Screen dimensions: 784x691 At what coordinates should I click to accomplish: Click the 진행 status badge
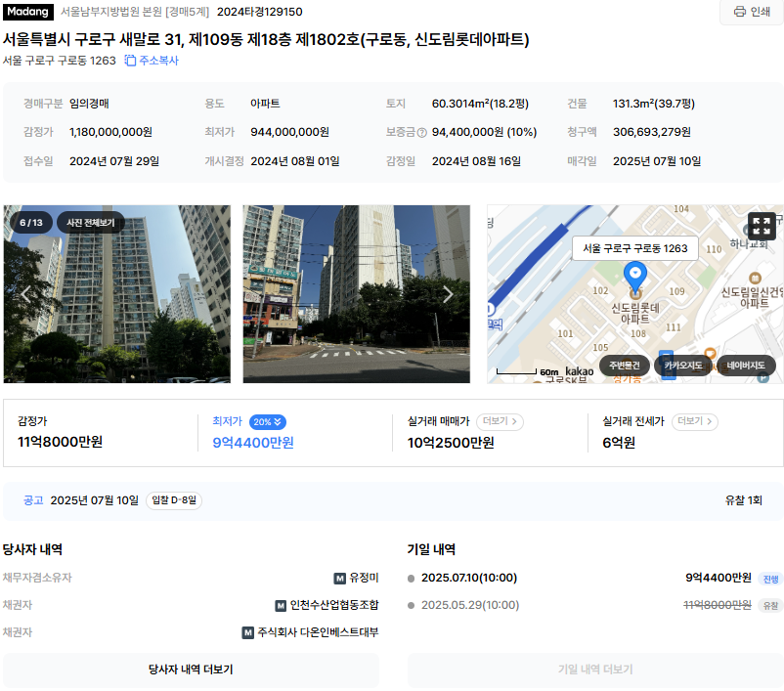pos(770,579)
